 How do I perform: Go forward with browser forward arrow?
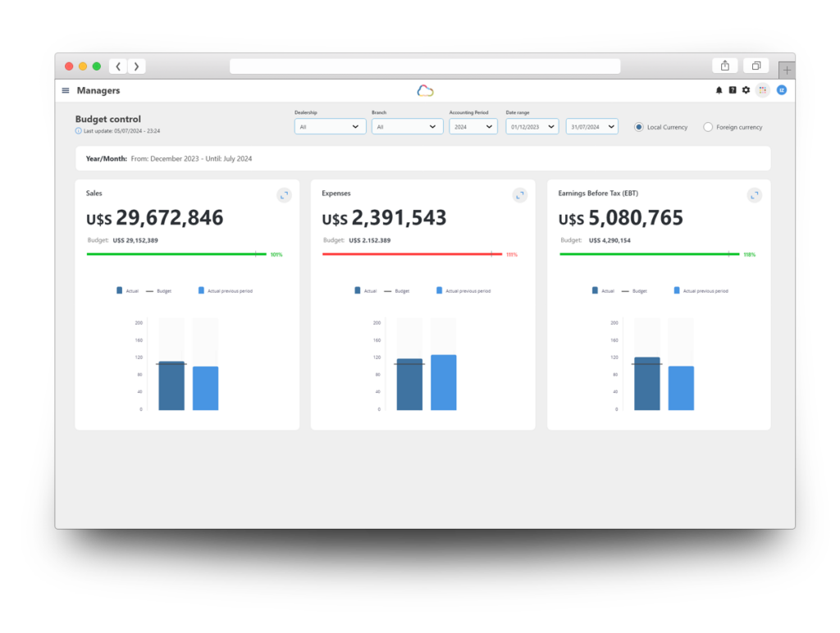click(137, 66)
